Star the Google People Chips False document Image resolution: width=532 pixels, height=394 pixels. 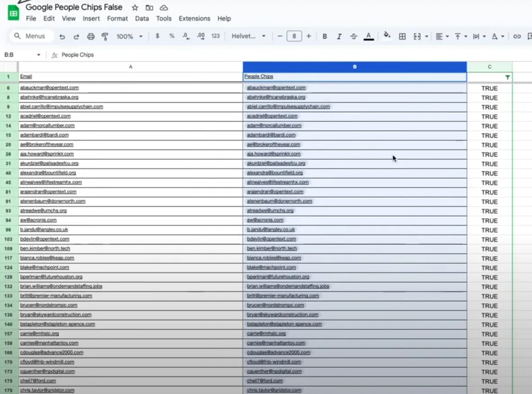click(135, 8)
